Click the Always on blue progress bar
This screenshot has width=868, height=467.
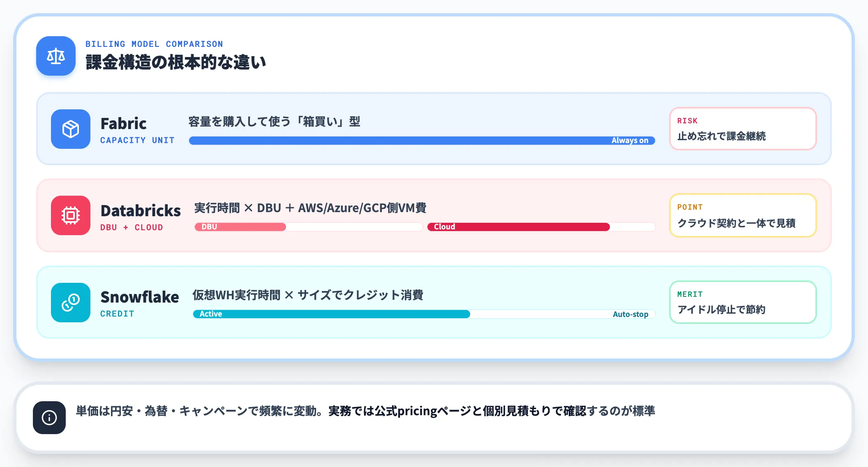coord(422,141)
